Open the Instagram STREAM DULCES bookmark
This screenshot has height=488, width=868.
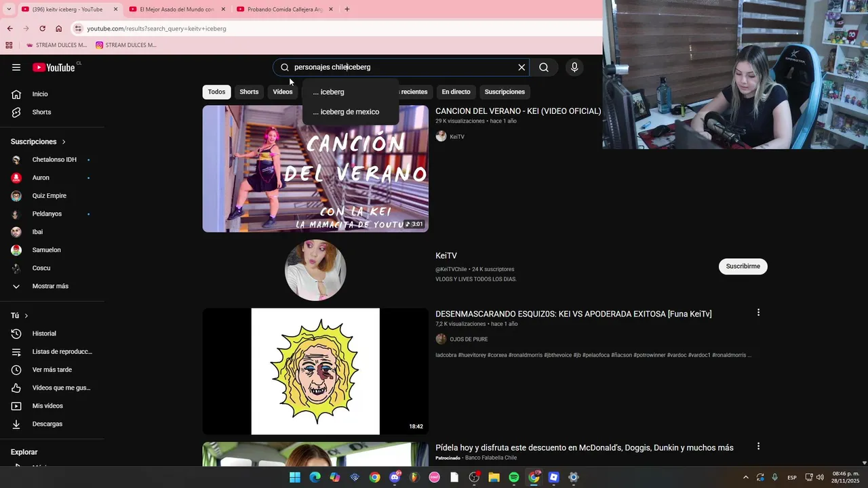126,45
